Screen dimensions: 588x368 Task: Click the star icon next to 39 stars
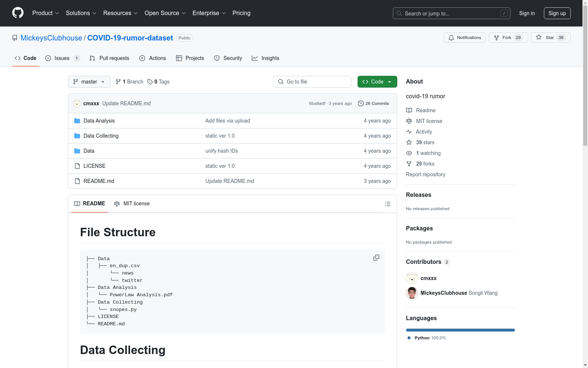coord(409,142)
